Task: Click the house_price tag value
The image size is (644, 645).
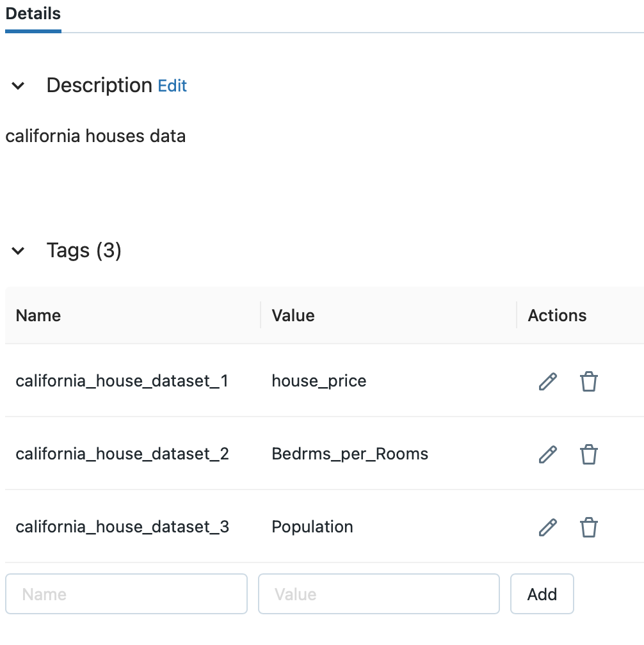Action: [x=319, y=381]
